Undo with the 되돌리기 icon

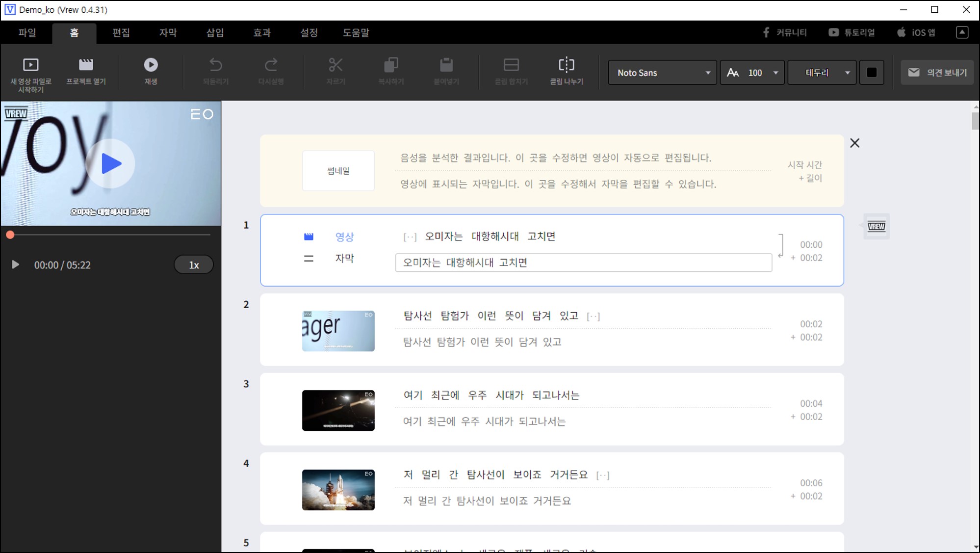216,64
